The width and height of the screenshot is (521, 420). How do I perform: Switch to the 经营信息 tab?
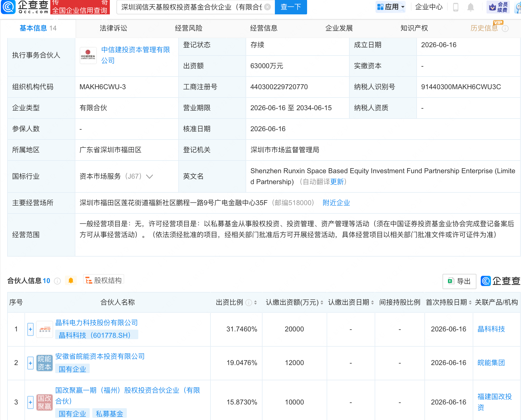[264, 28]
